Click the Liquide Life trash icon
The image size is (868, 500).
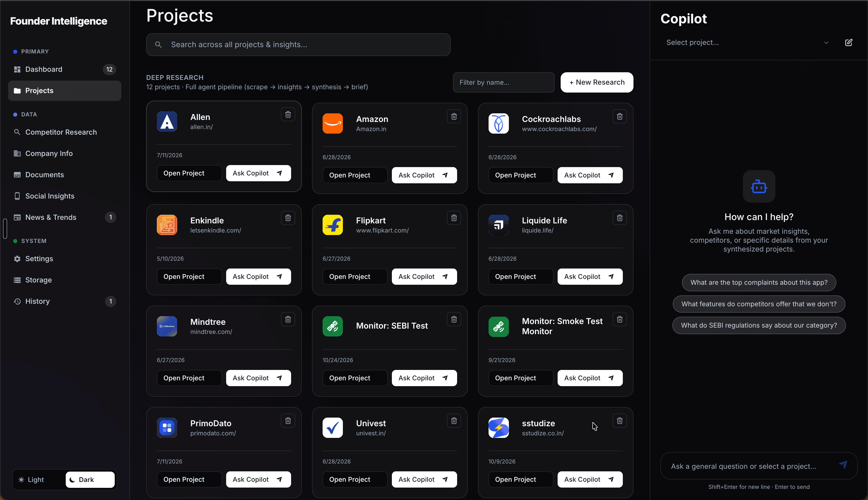[x=620, y=218]
